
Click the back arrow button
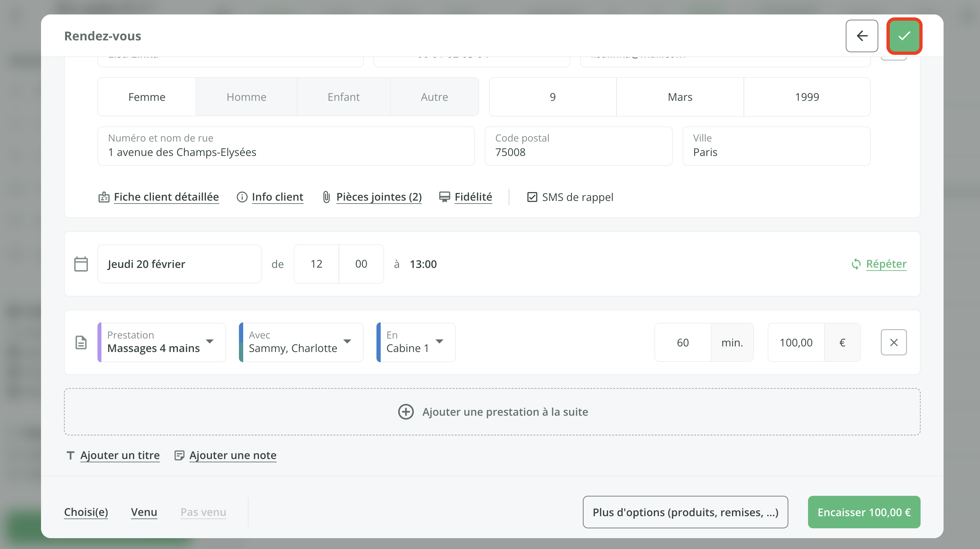coord(862,36)
